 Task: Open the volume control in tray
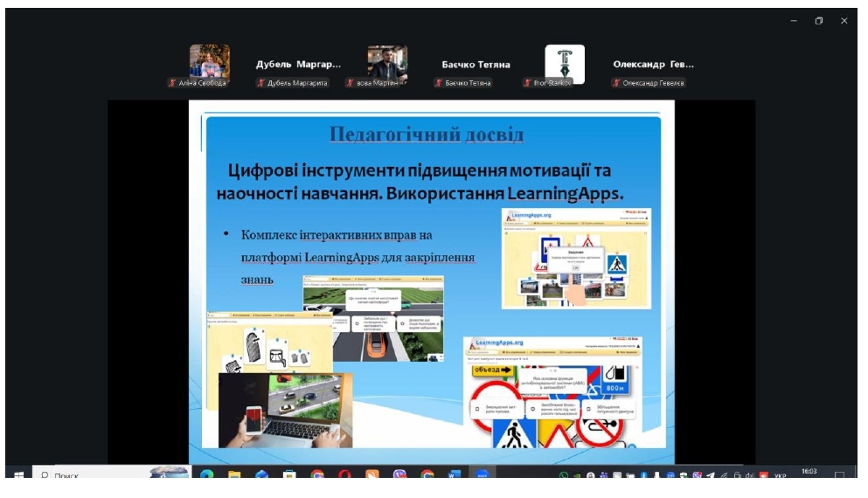click(750, 475)
